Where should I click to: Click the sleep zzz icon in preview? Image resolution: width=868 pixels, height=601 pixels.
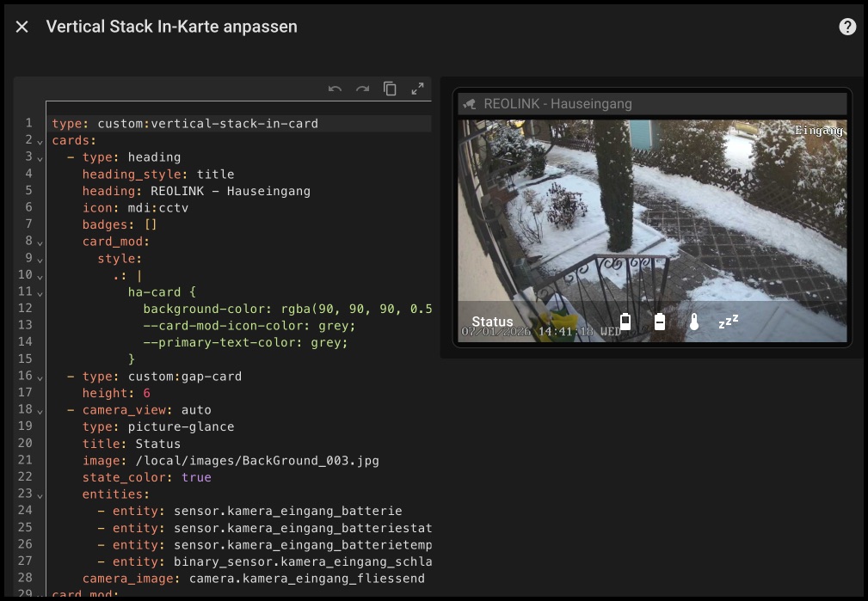[x=729, y=322]
